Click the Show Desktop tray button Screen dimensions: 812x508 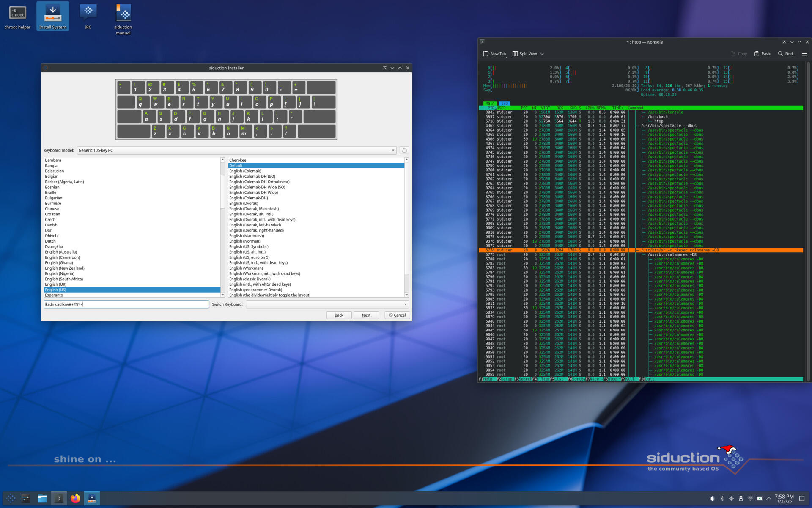pos(801,499)
